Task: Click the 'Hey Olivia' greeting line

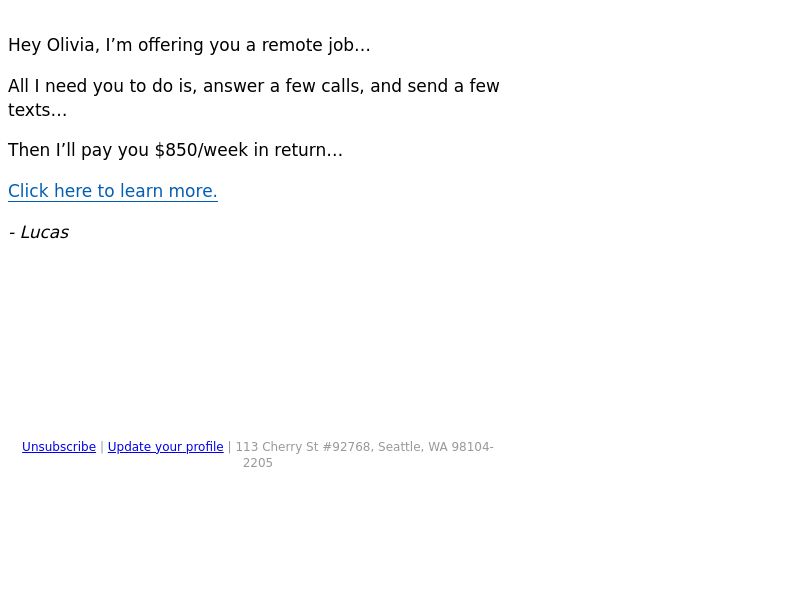Action: tap(189, 45)
